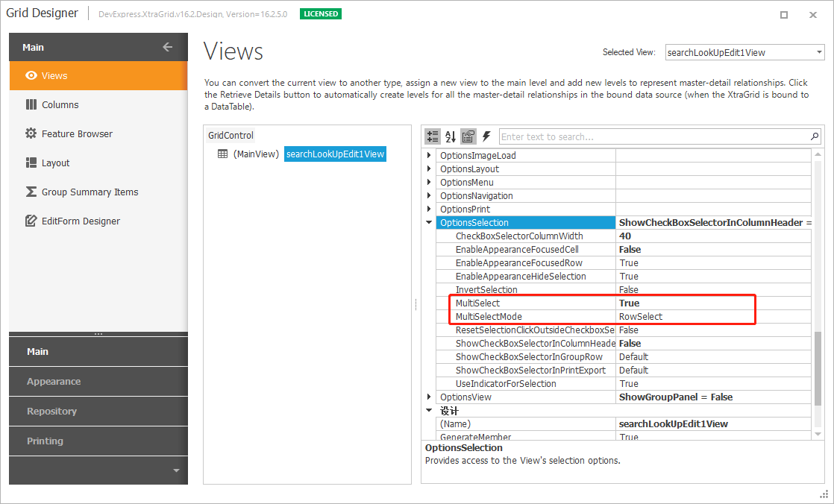Switch property grid to categorized view

(x=433, y=136)
